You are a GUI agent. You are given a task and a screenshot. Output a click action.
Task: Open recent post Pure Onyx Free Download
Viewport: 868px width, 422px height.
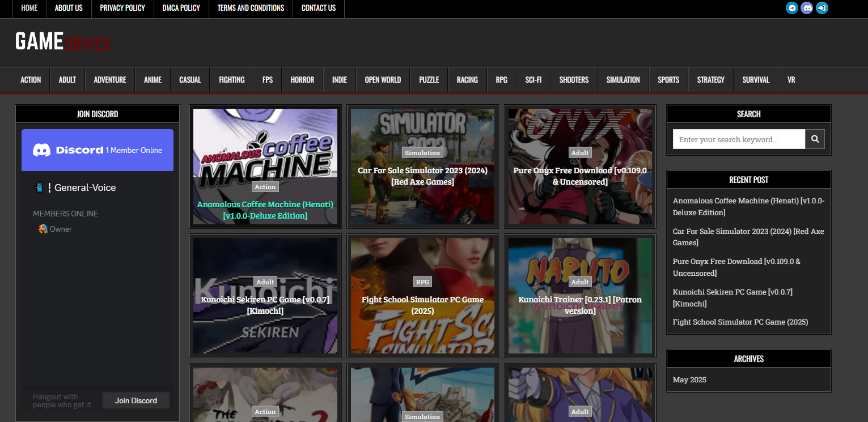click(x=737, y=267)
